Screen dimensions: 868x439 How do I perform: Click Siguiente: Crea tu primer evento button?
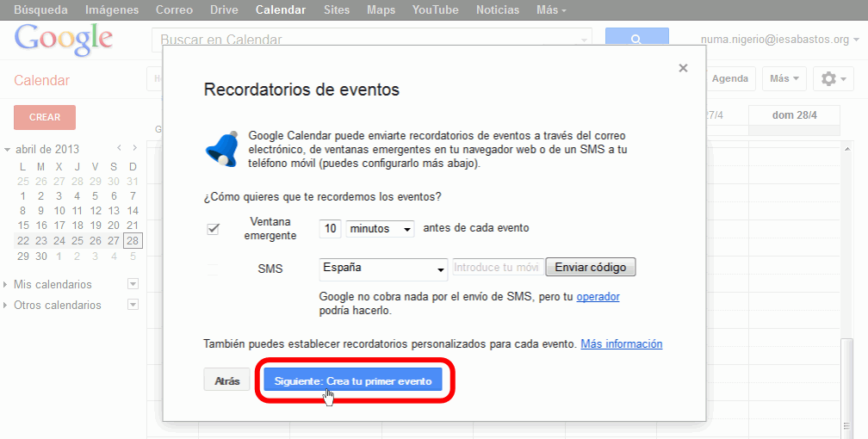(x=353, y=380)
